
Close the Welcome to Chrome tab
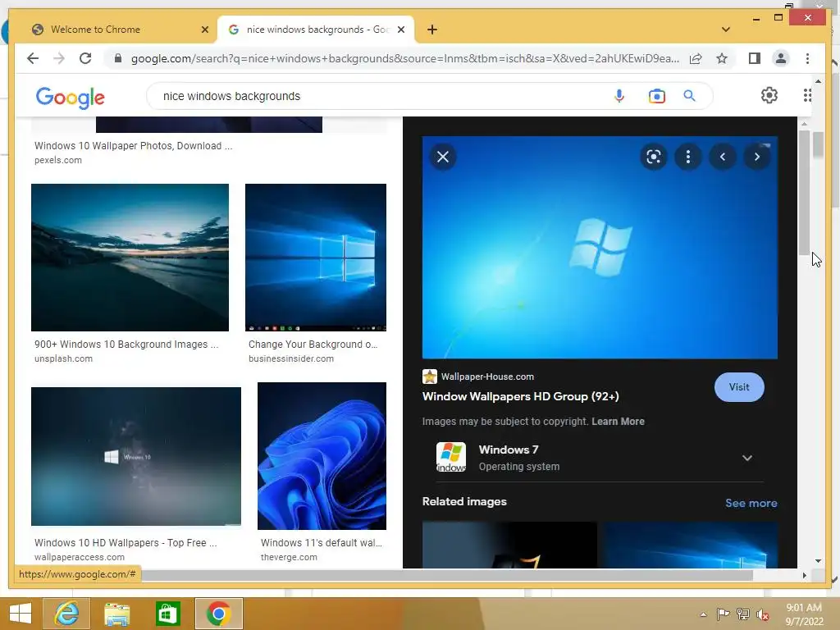coord(204,30)
